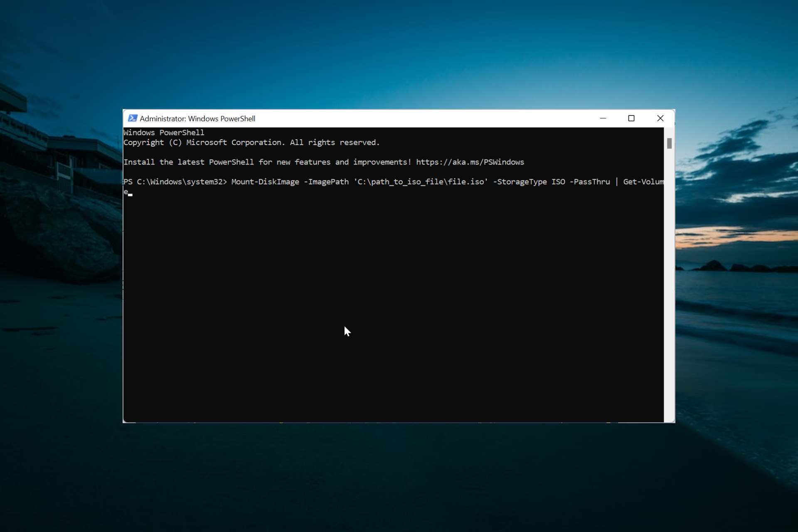Click the 'PS C:\Windows\system32>' prompt
The height and width of the screenshot is (532, 798).
coord(175,182)
